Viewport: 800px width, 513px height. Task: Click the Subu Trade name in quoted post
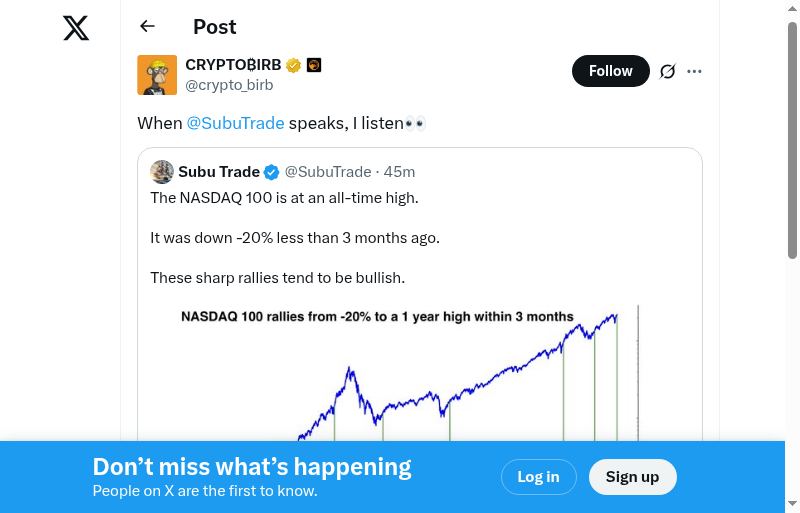219,172
